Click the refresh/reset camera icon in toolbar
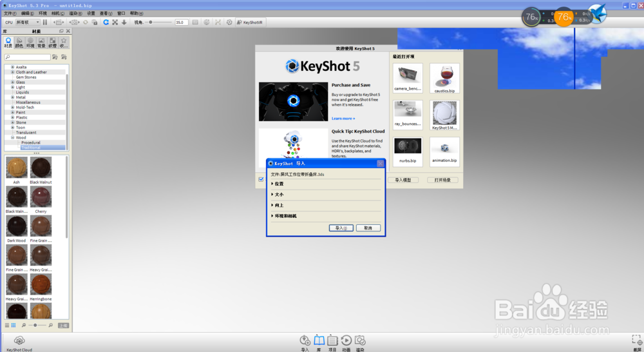Screen dimensions: 644x352 click(106, 22)
